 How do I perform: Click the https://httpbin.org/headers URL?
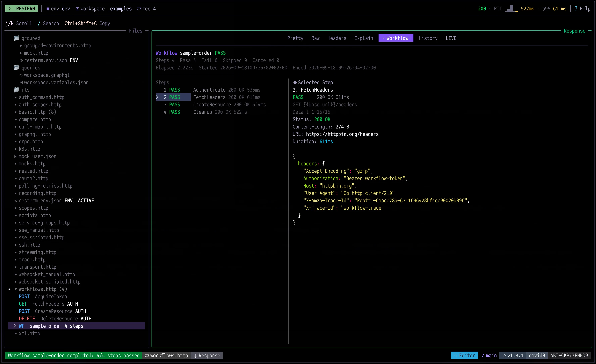pyautogui.click(x=342, y=134)
